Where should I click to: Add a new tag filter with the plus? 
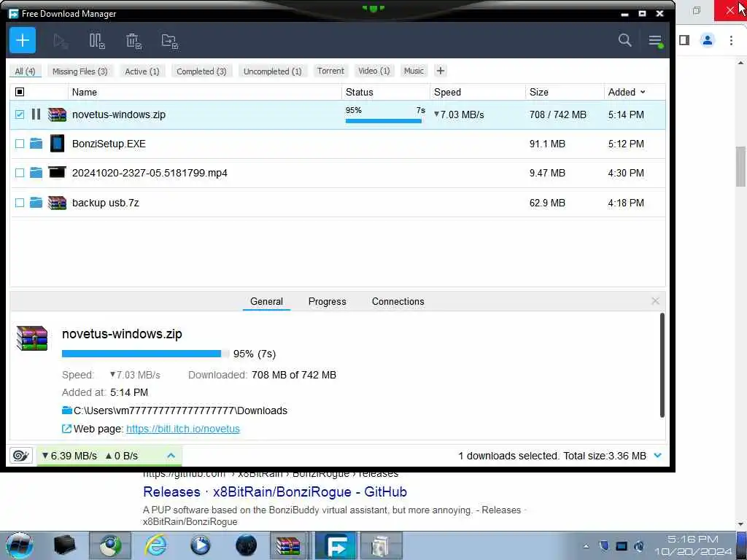[440, 71]
